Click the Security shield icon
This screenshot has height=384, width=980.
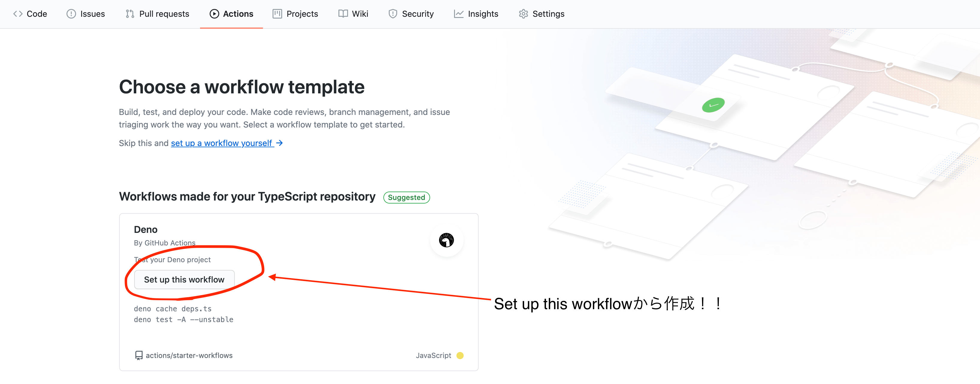(x=393, y=14)
